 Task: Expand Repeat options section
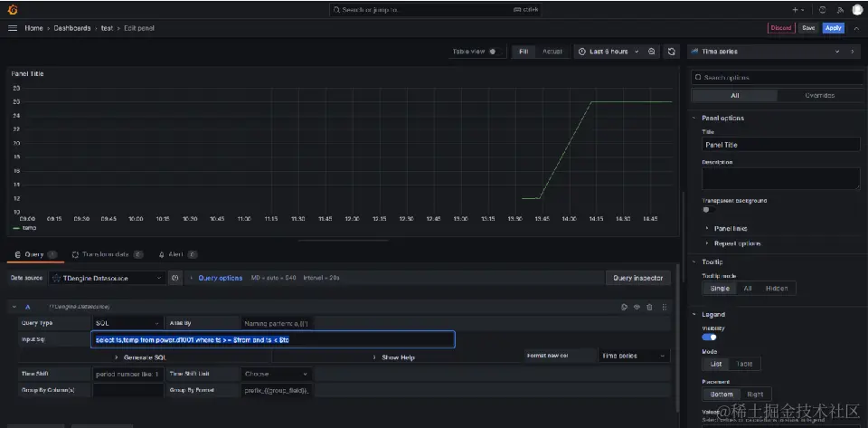point(737,243)
